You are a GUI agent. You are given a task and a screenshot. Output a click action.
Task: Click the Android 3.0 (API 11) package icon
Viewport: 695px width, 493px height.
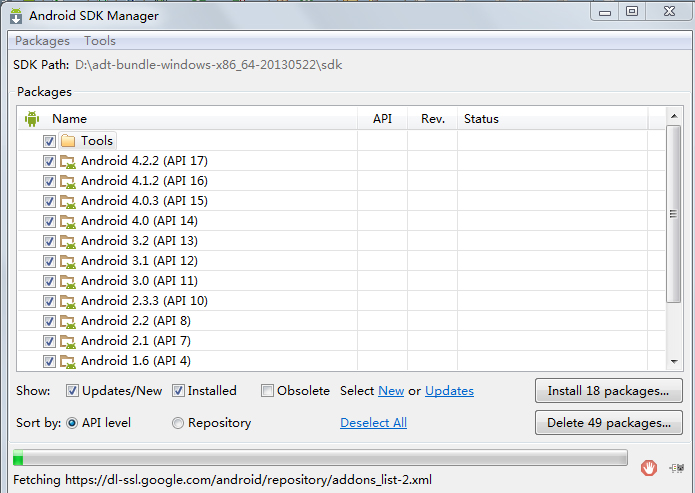pyautogui.click(x=68, y=282)
